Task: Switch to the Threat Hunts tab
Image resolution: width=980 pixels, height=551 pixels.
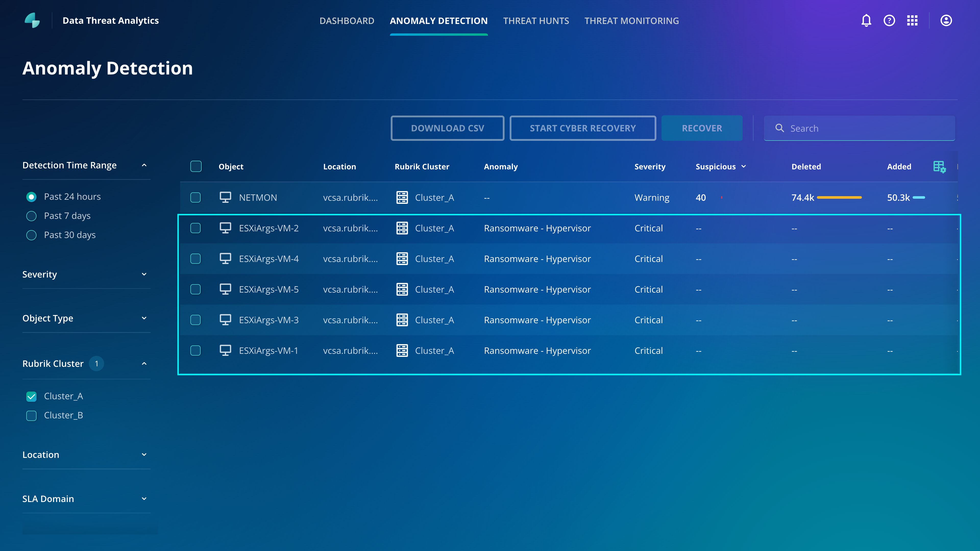Action: [536, 21]
